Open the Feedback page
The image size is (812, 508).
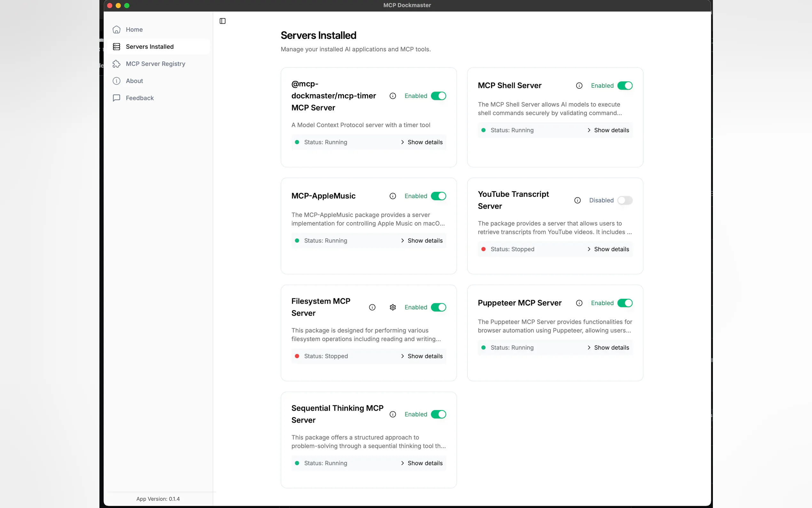click(x=139, y=98)
